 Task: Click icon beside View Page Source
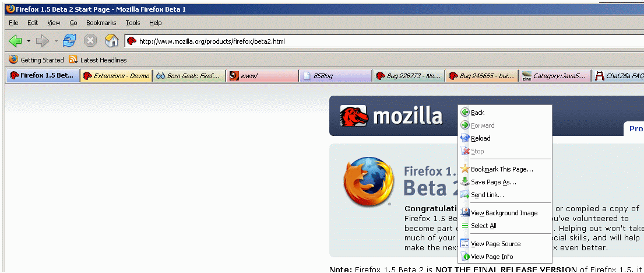point(465,243)
